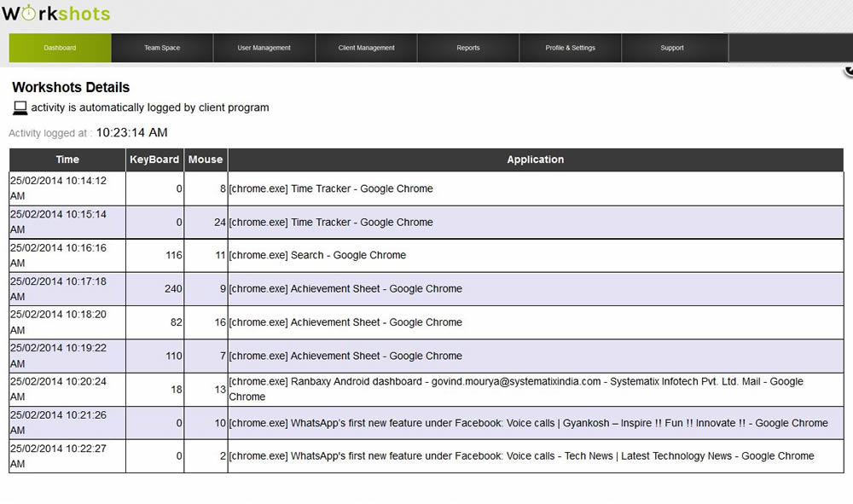853x504 pixels.
Task: Click the Mouse column header
Action: 206,159
